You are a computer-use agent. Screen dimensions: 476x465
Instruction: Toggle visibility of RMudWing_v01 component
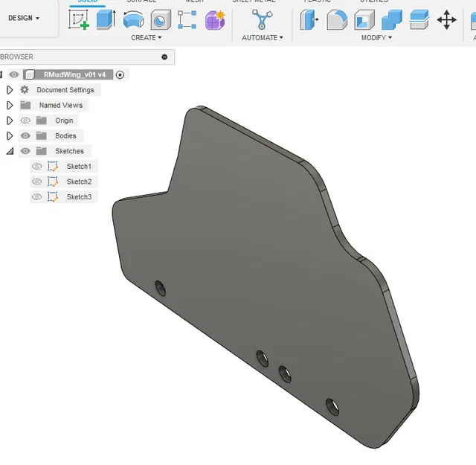(13, 74)
